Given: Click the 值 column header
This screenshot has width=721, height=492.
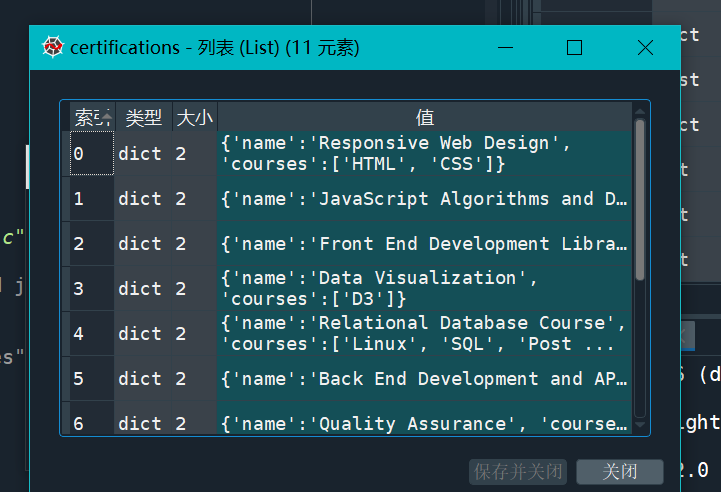Looking at the screenshot, I should click(x=425, y=118).
